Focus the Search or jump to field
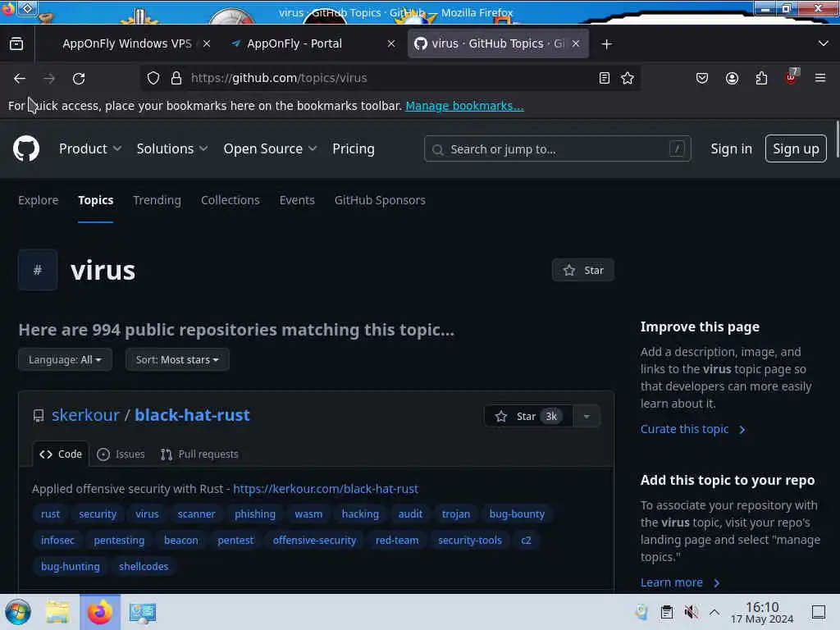 (x=557, y=149)
